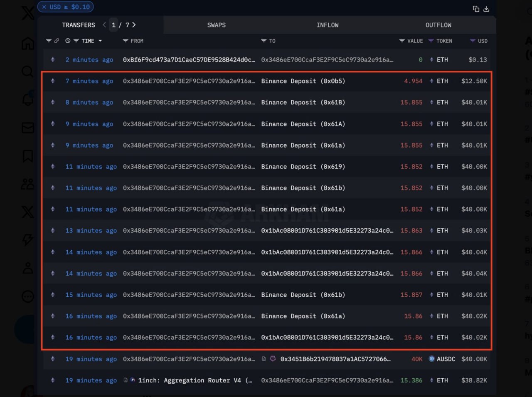This screenshot has height=397, width=532.
Task: Filter by the USD column
Action: pos(473,41)
